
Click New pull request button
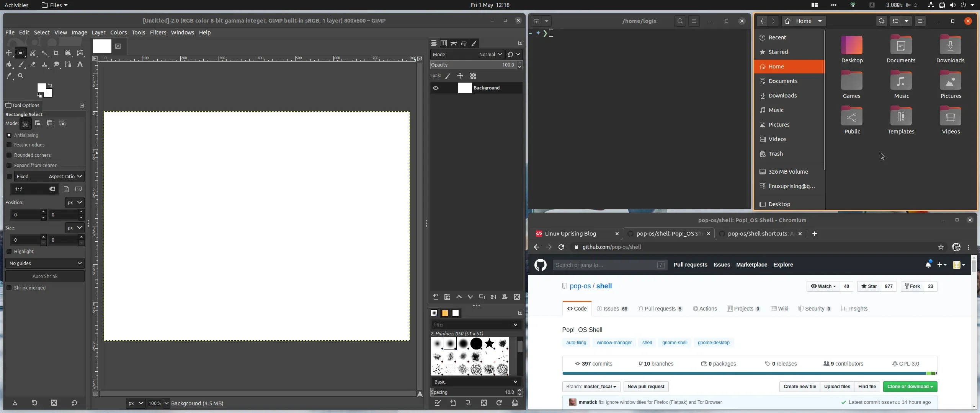[646, 387]
